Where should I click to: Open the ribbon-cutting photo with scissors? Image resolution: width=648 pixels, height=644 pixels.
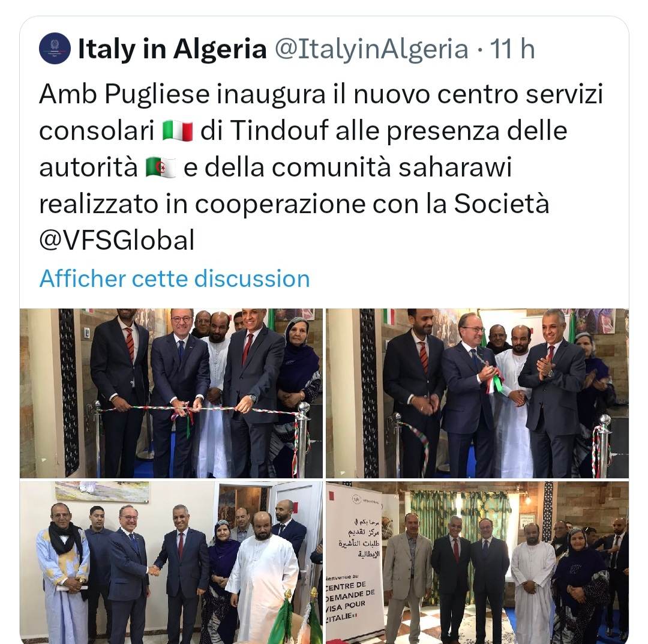(171, 393)
